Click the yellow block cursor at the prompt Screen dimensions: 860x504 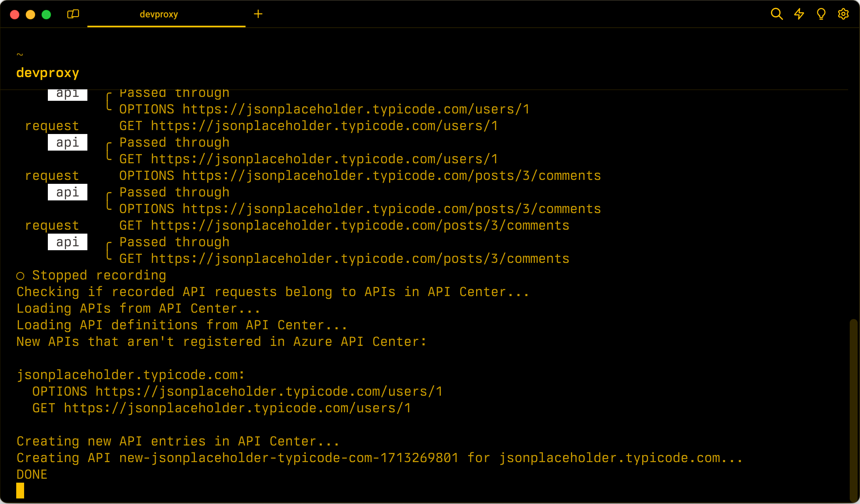coord(20,491)
